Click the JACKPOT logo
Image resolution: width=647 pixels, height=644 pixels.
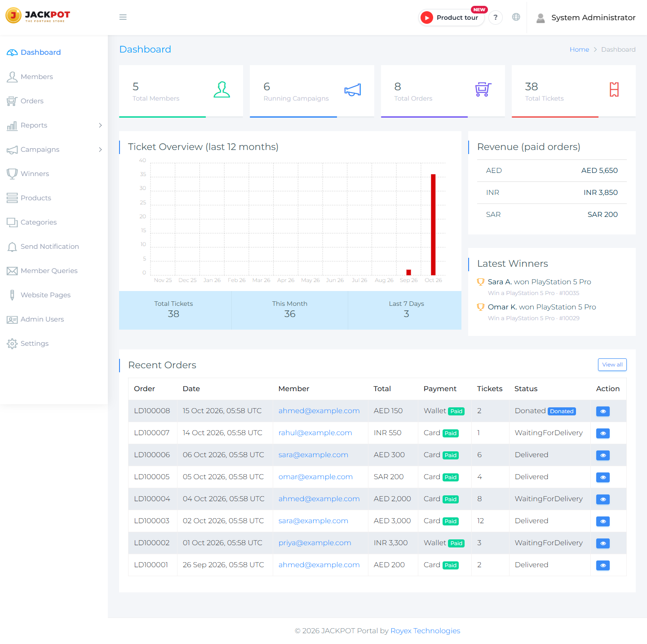click(38, 15)
